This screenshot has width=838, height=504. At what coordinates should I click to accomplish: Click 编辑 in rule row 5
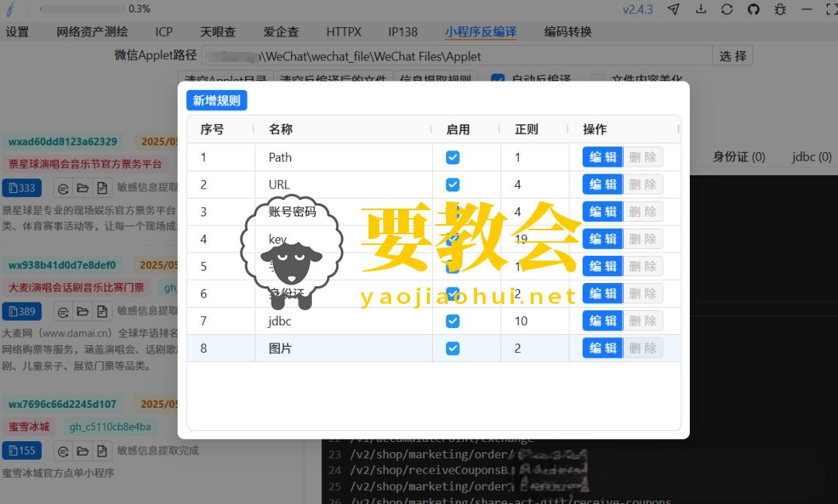pos(603,266)
